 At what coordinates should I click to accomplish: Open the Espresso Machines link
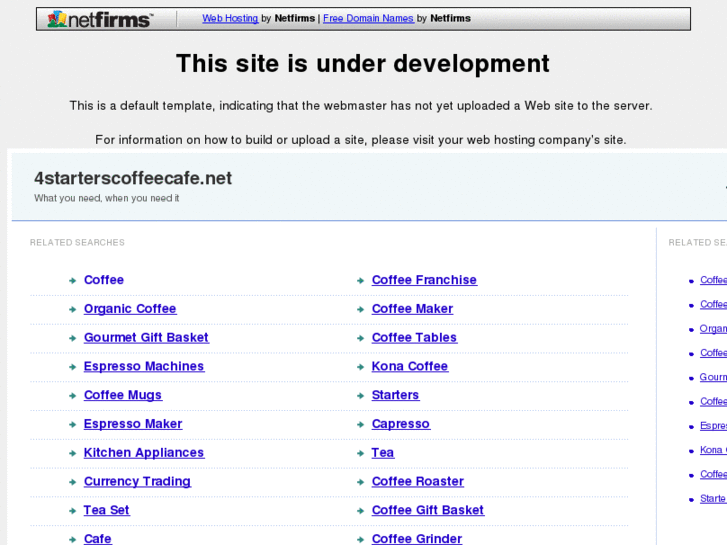click(144, 366)
